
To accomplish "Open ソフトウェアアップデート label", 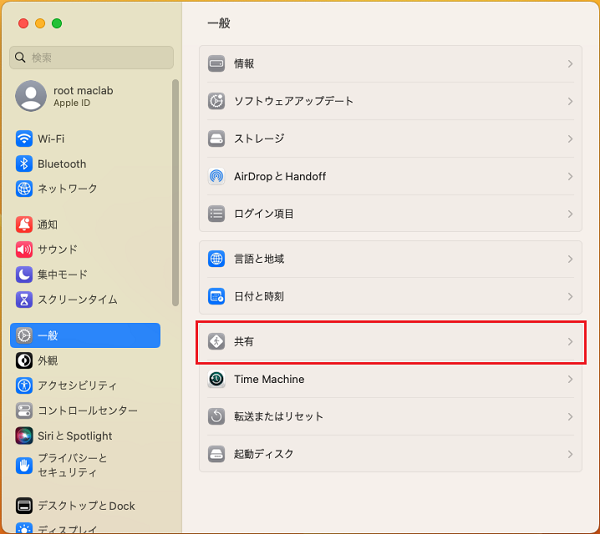I will click(x=293, y=101).
